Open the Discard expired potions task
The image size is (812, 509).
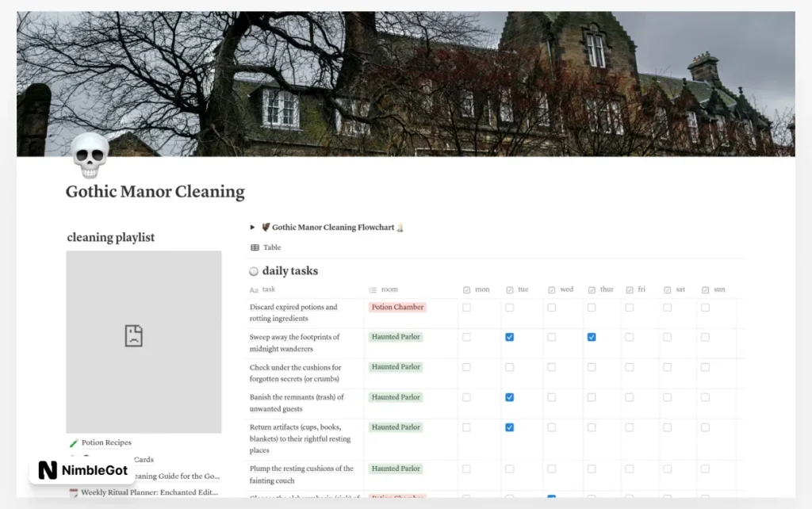tap(293, 312)
